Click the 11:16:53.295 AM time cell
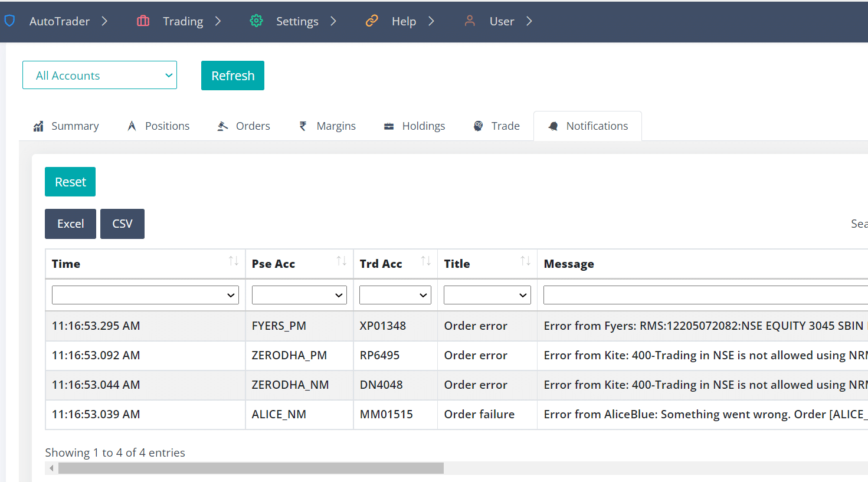Screen dimensions: 868x482 click(145, 326)
